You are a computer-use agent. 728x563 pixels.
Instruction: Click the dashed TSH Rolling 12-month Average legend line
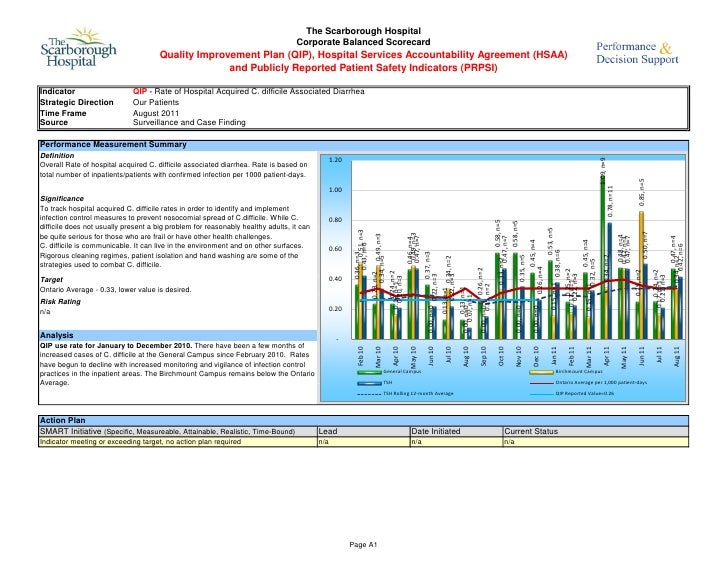click(x=370, y=394)
